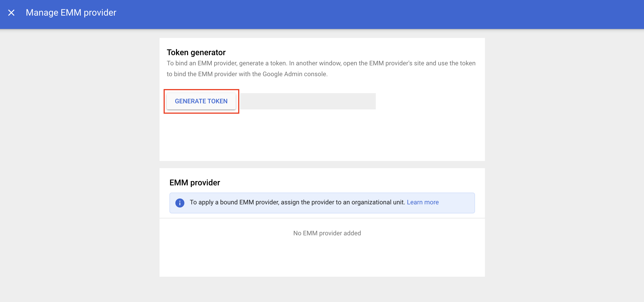Click the GENERATE TOKEN button
Screen dimensions: 644x302
coord(201,101)
